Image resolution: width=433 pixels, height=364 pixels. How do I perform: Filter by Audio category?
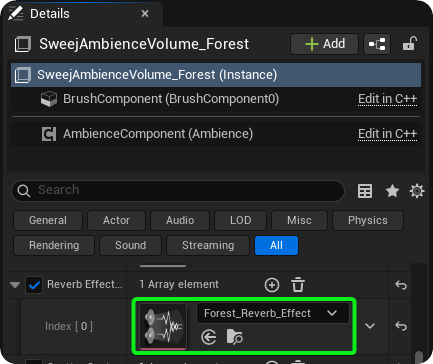coord(180,220)
